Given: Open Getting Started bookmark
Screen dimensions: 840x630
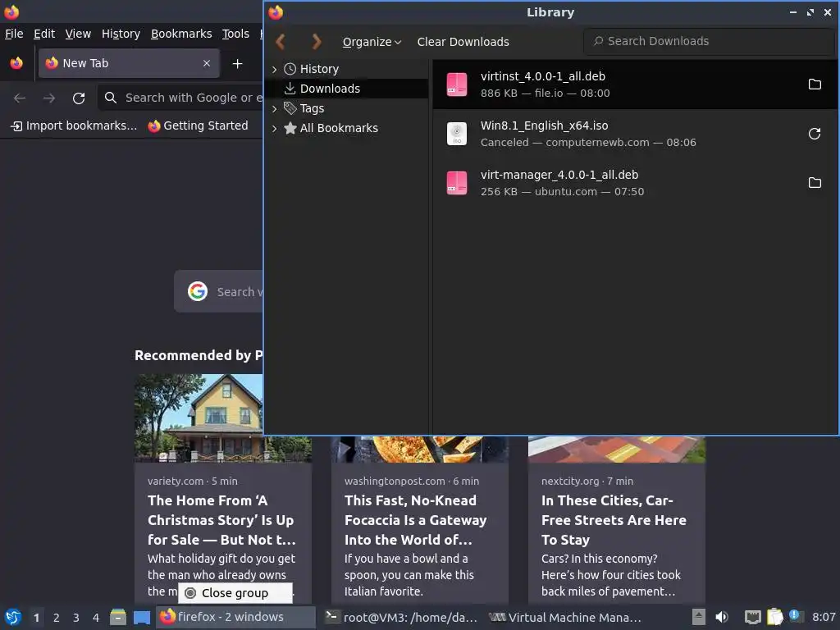Looking at the screenshot, I should pyautogui.click(x=199, y=126).
